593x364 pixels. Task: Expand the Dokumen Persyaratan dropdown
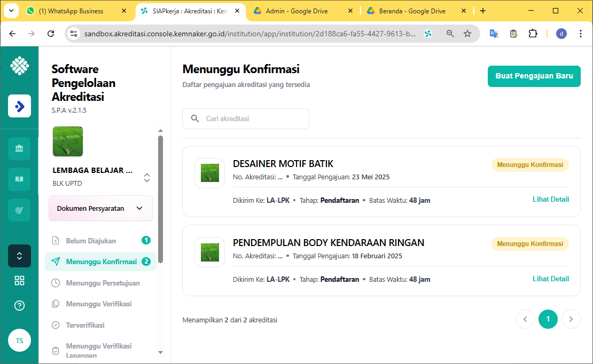point(100,208)
